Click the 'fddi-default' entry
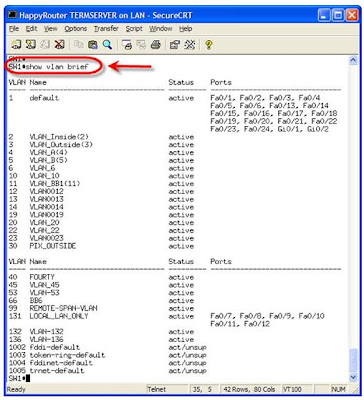The image size is (364, 400). [x=55, y=347]
